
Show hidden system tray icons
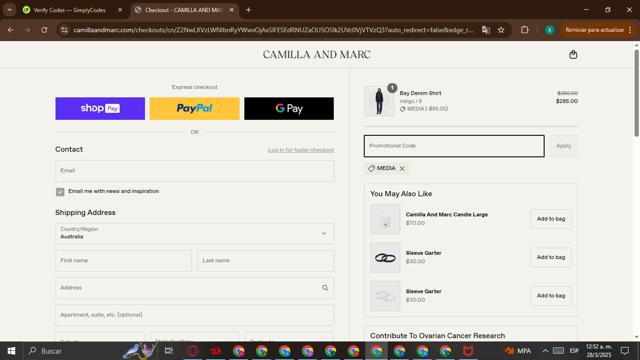[x=545, y=351]
